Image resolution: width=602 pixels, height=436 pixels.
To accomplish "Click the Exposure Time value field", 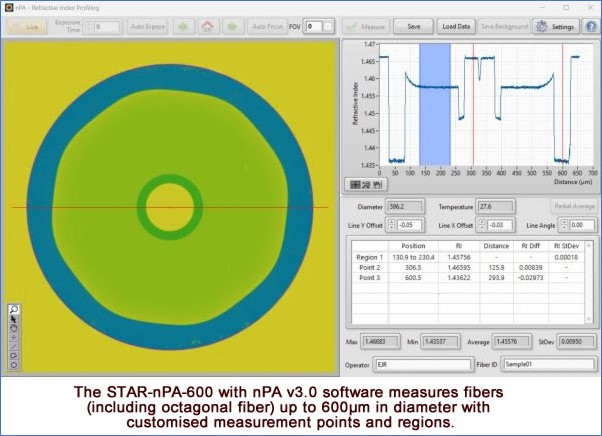I will point(107,26).
